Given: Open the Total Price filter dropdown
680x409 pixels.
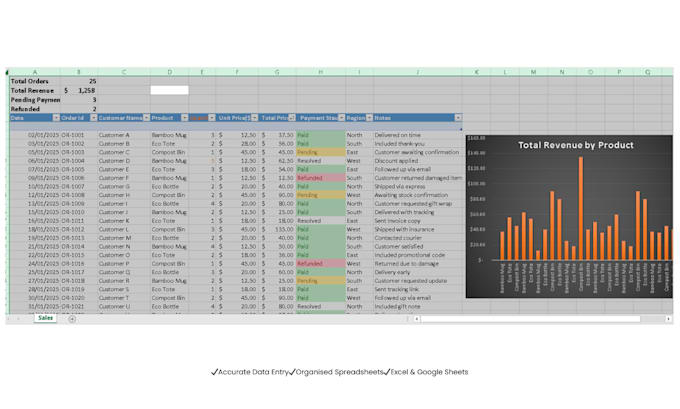Looking at the screenshot, I should pyautogui.click(x=292, y=118).
